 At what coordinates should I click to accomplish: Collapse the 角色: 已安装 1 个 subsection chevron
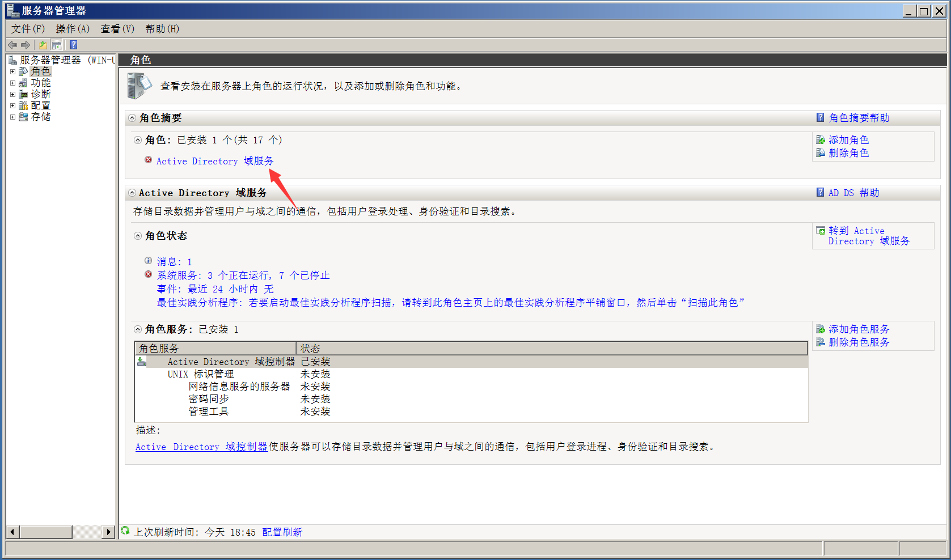click(138, 140)
